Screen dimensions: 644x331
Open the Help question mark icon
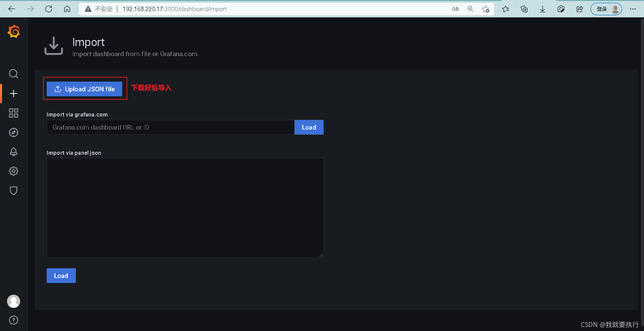(13, 320)
